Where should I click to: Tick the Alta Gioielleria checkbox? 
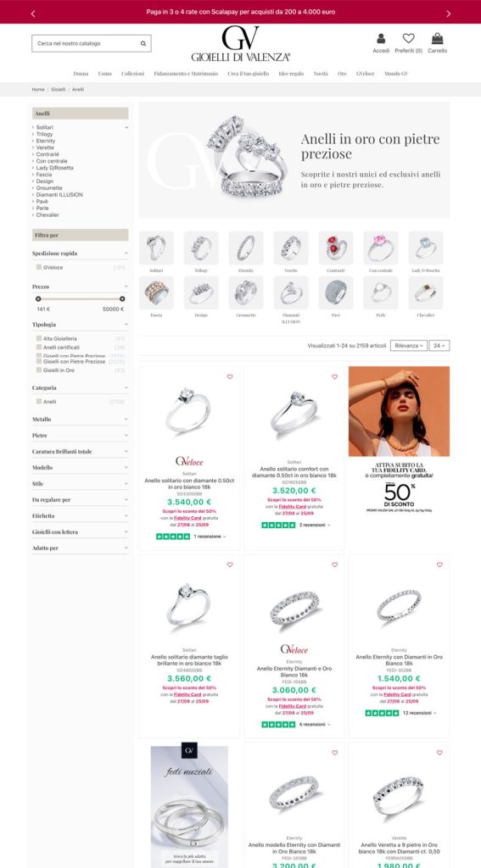pyautogui.click(x=39, y=338)
